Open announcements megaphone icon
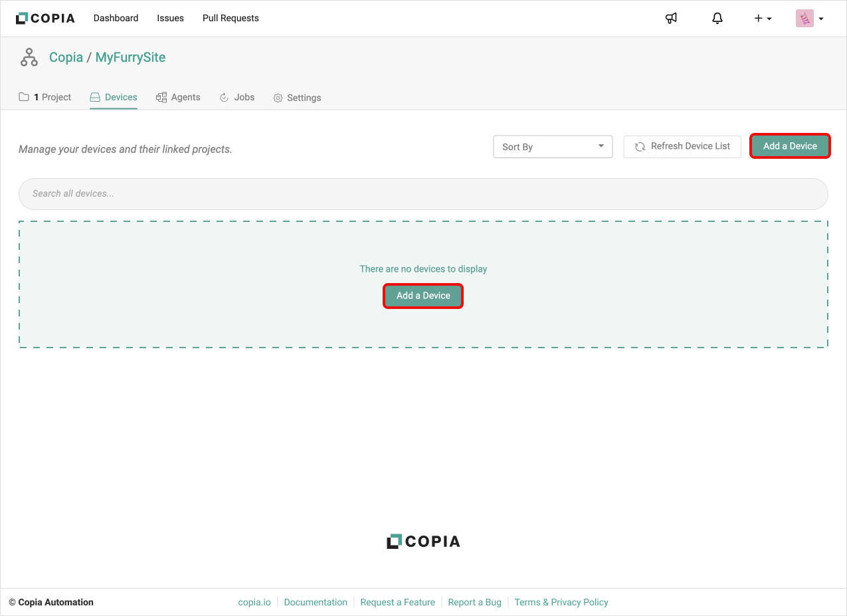This screenshot has width=847, height=616. click(x=671, y=19)
